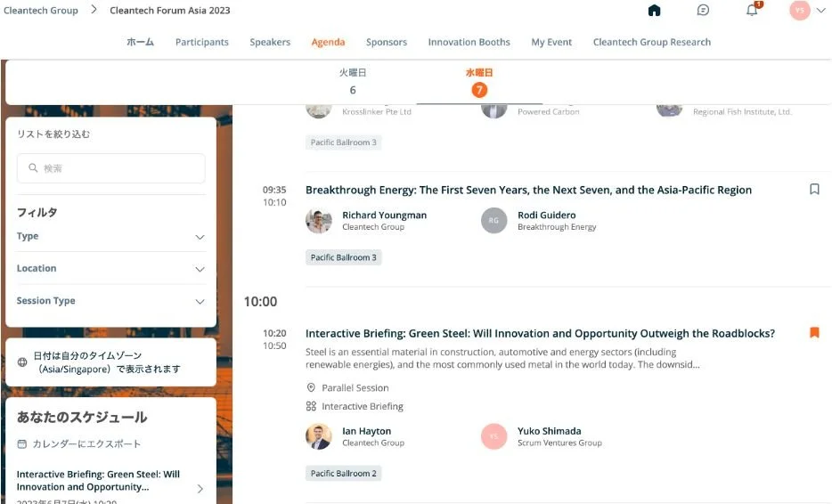Click the Parallel Session label

355,388
